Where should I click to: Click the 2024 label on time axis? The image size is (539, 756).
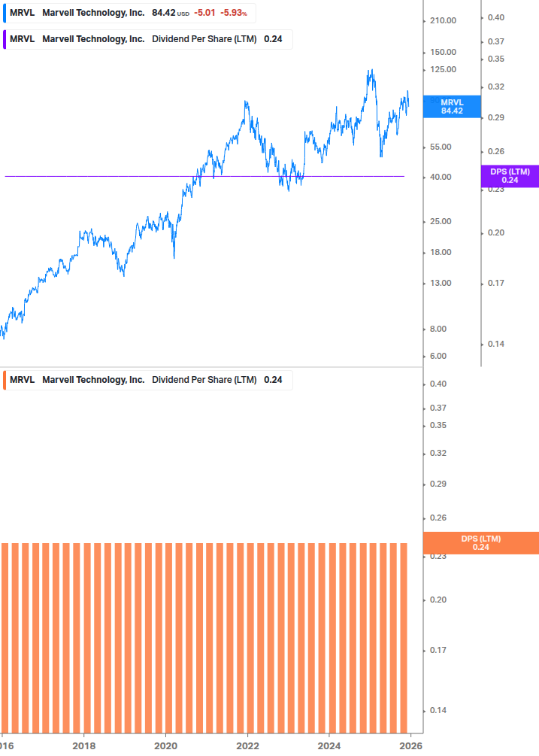(x=329, y=746)
